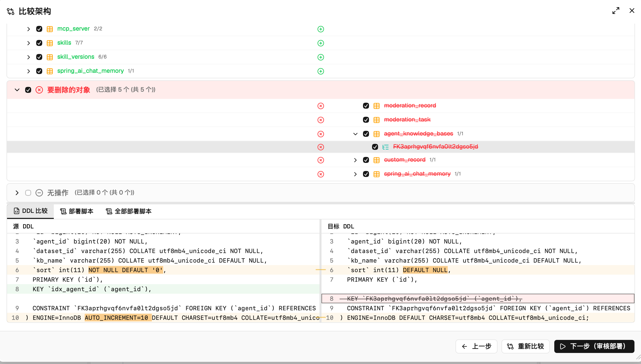
Task: Expand the skills tree row
Action: pos(28,43)
